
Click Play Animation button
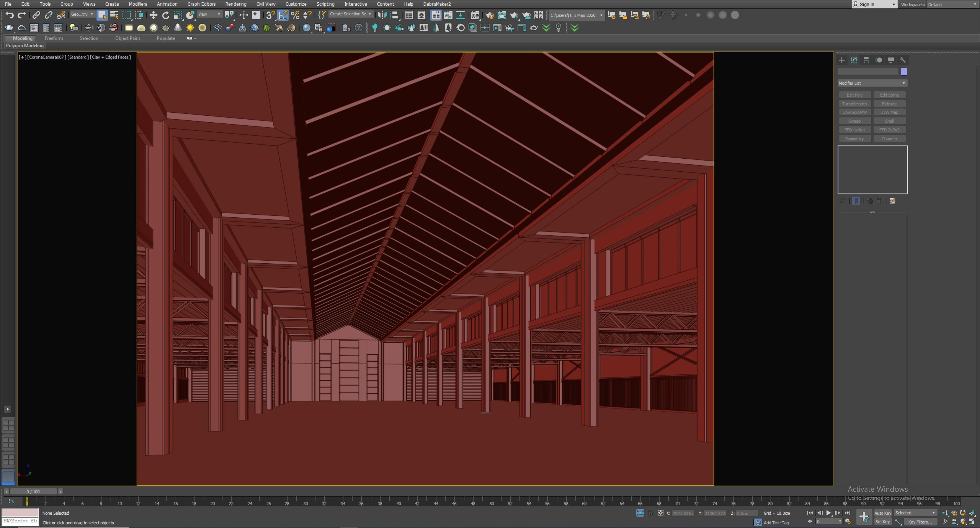[x=829, y=513]
